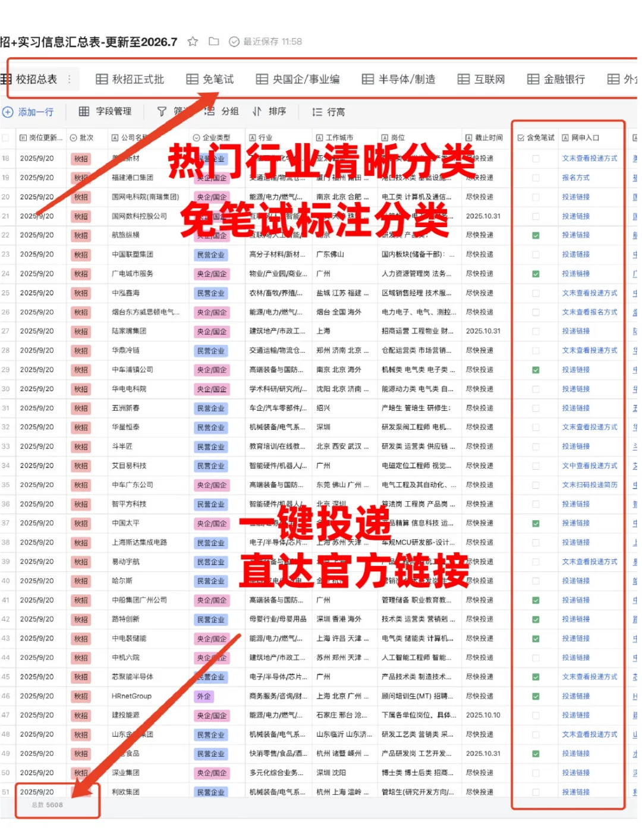Screen dimensions: 642x840
Task: Open the 行业 column header menu
Action: (x=278, y=138)
